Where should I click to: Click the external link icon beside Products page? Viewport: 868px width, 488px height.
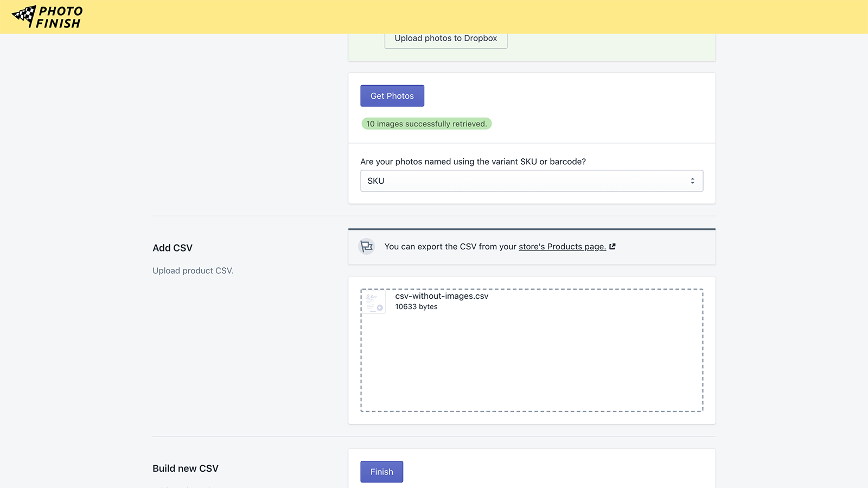[612, 247]
